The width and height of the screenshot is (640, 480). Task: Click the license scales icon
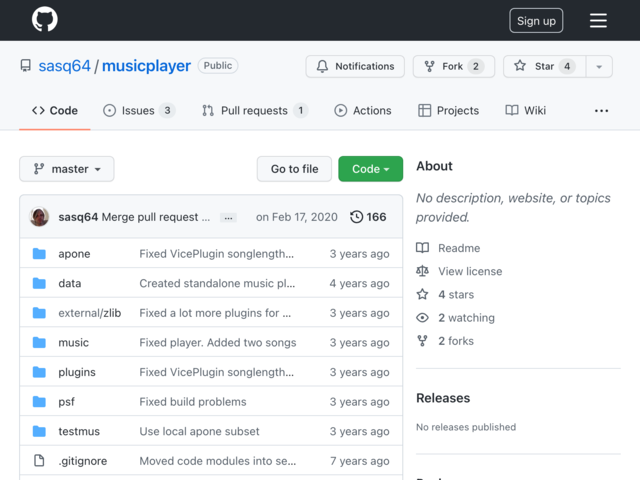(x=422, y=271)
